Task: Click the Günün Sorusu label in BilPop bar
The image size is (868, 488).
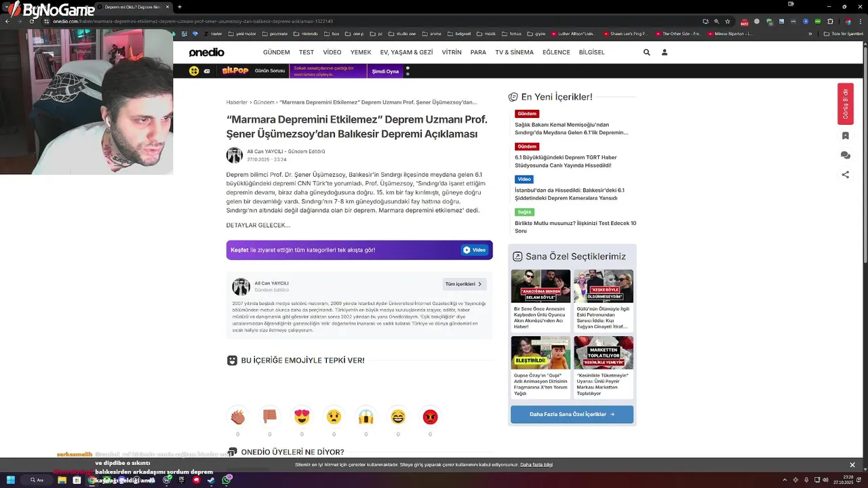Action: (x=270, y=71)
